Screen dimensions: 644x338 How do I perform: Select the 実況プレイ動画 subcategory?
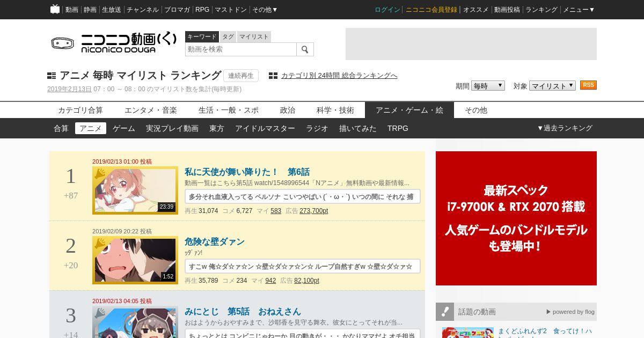pyautogui.click(x=172, y=128)
